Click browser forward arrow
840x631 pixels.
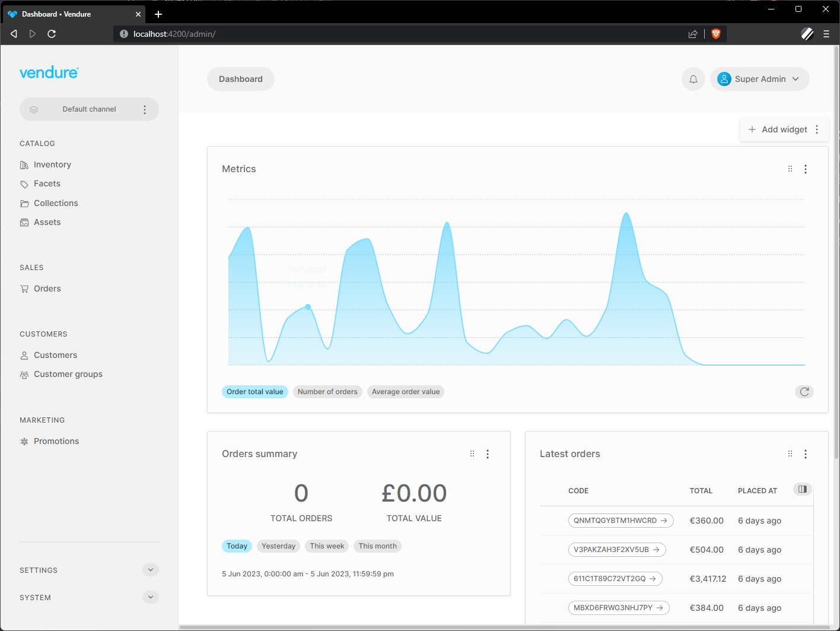click(33, 34)
